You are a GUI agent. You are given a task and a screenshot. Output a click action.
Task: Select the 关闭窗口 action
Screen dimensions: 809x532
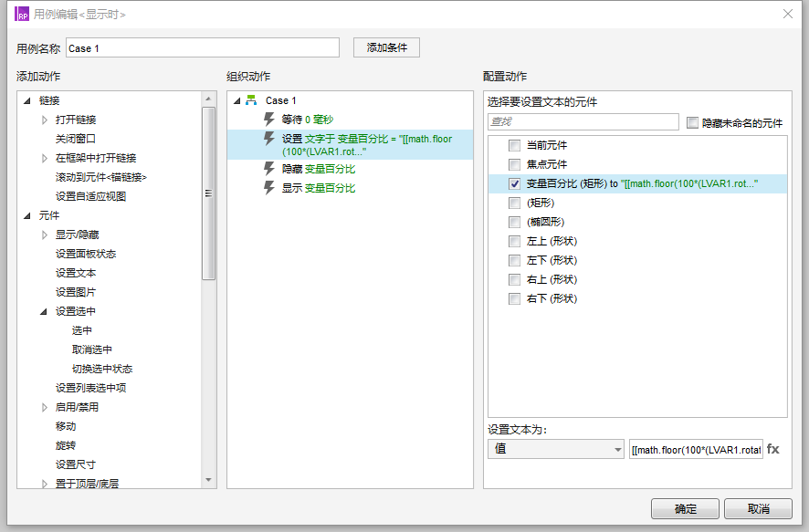click(75, 139)
